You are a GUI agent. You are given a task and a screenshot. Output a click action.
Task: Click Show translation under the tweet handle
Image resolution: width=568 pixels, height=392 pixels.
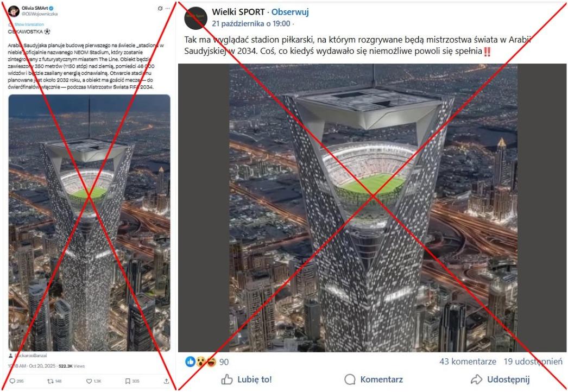pos(29,24)
